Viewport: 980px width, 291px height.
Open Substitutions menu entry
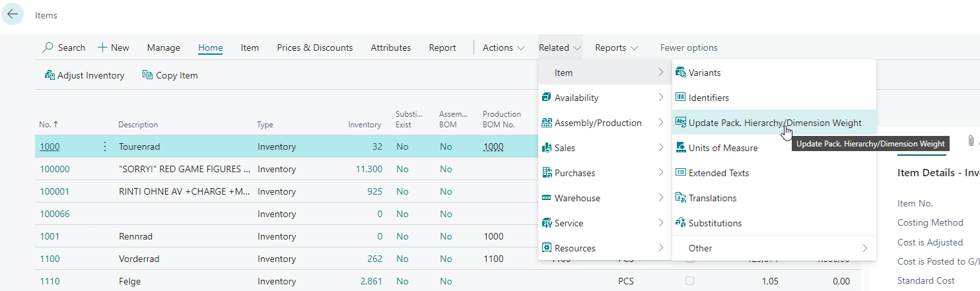pyautogui.click(x=715, y=223)
